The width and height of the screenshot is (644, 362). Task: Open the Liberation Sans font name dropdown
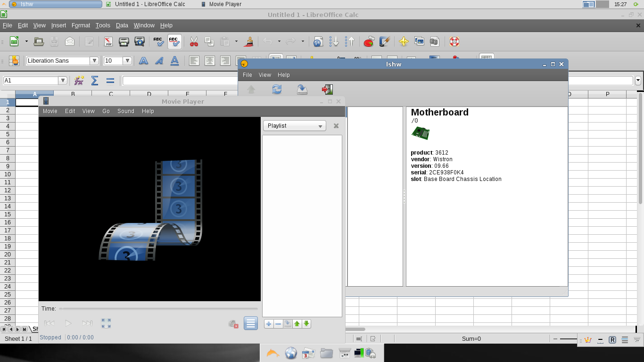(x=94, y=61)
